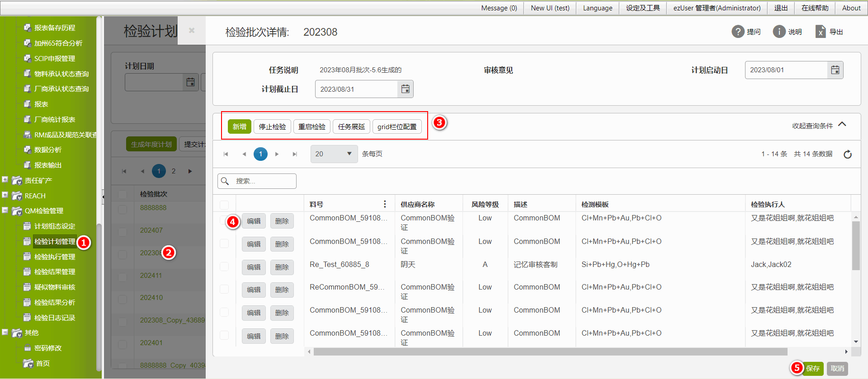Check the 202401 batch row checkbox
The width and height of the screenshot is (868, 379).
point(123,344)
